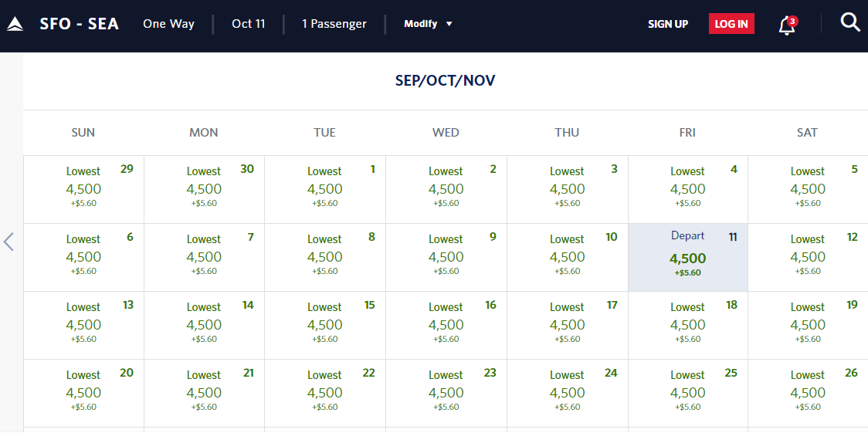Open the notifications bell icon
This screenshot has width=868, height=433.
pos(788,25)
